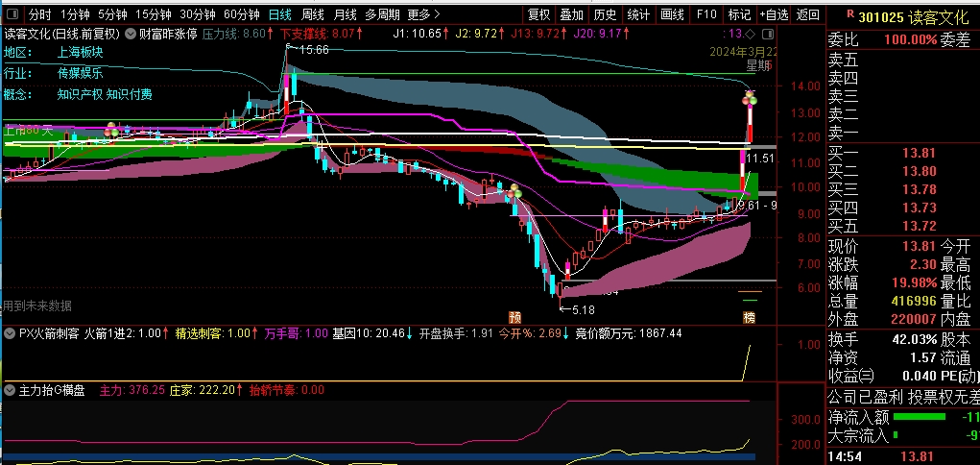Click the J20: 9.17 indicator value
Screen dimensions: 980x465
pyautogui.click(x=601, y=34)
